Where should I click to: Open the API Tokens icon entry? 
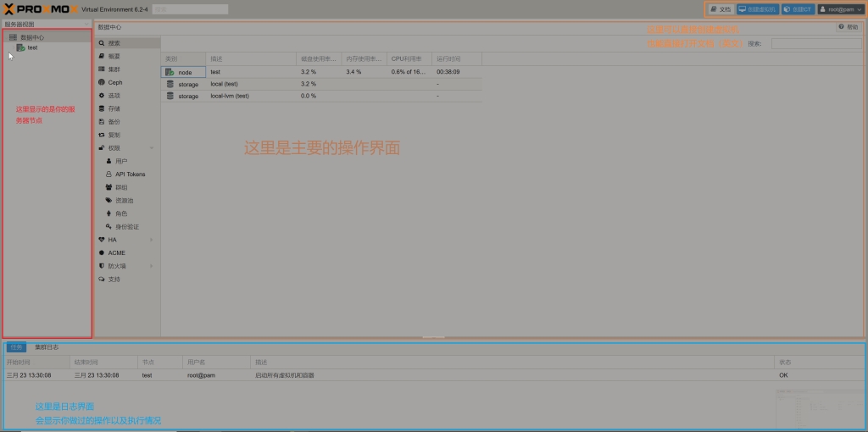(x=108, y=174)
